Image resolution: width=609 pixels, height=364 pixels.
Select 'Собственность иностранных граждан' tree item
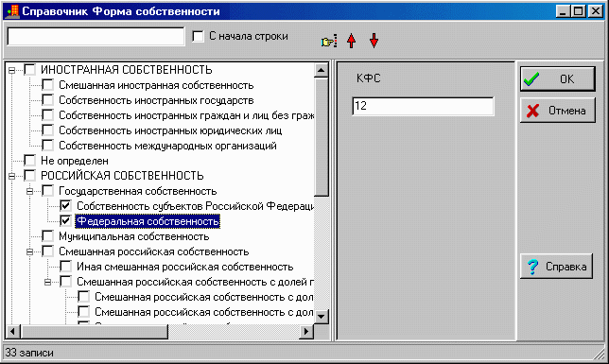186,115
